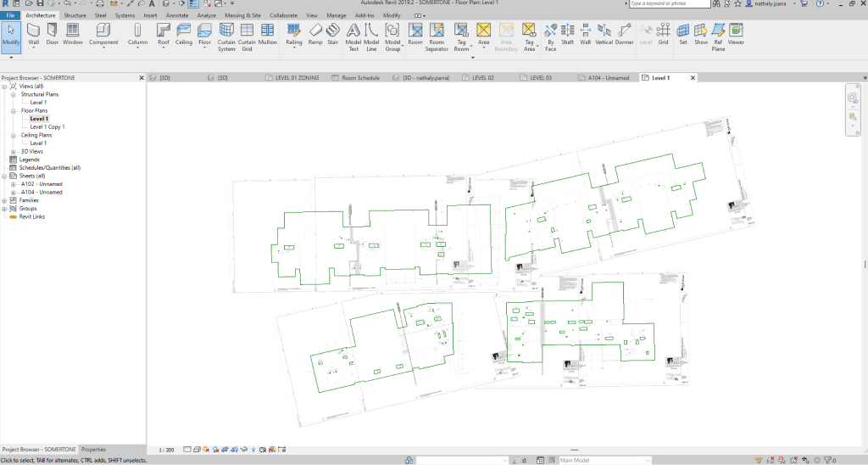Toggle Show work plane button

pos(701,34)
